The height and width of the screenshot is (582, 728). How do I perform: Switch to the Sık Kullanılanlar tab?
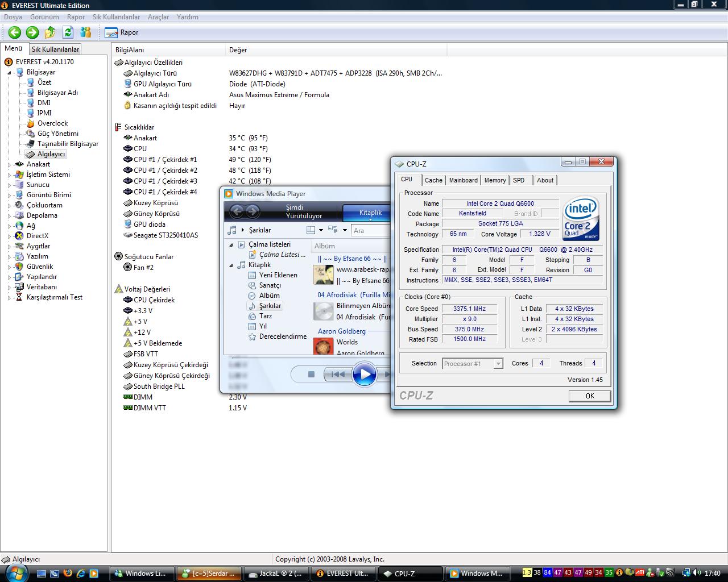tap(55, 49)
